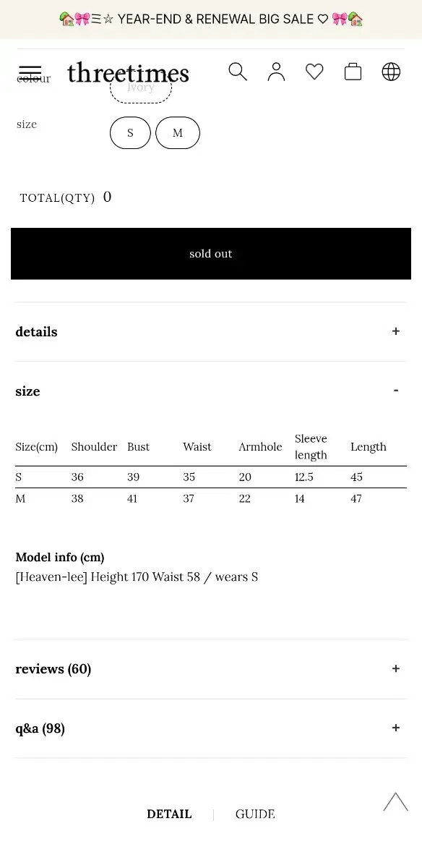The height and width of the screenshot is (868, 422).
Task: Expand the reviews (60) section
Action: pyautogui.click(x=210, y=669)
